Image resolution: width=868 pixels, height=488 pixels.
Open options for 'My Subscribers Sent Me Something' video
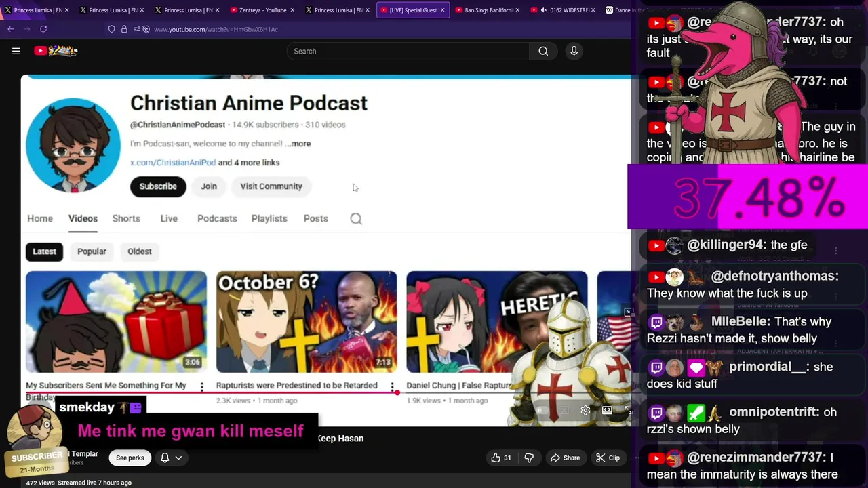(x=201, y=387)
